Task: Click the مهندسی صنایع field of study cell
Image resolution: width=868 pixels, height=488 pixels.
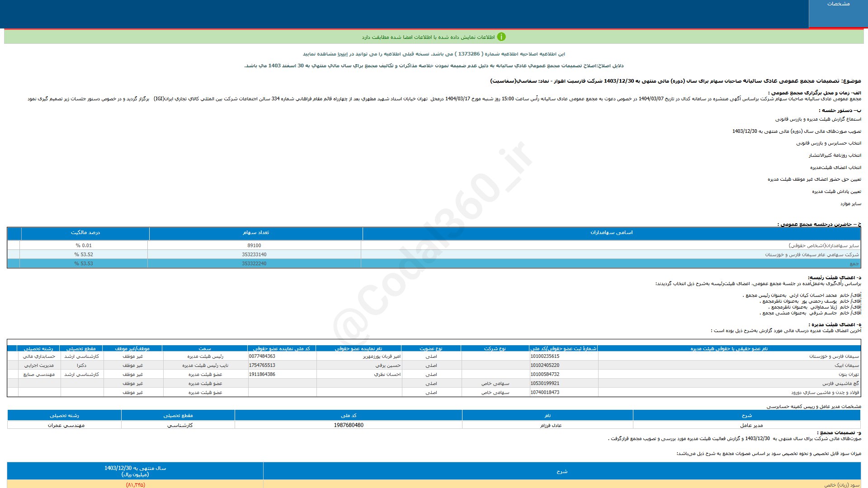Action: (x=39, y=374)
